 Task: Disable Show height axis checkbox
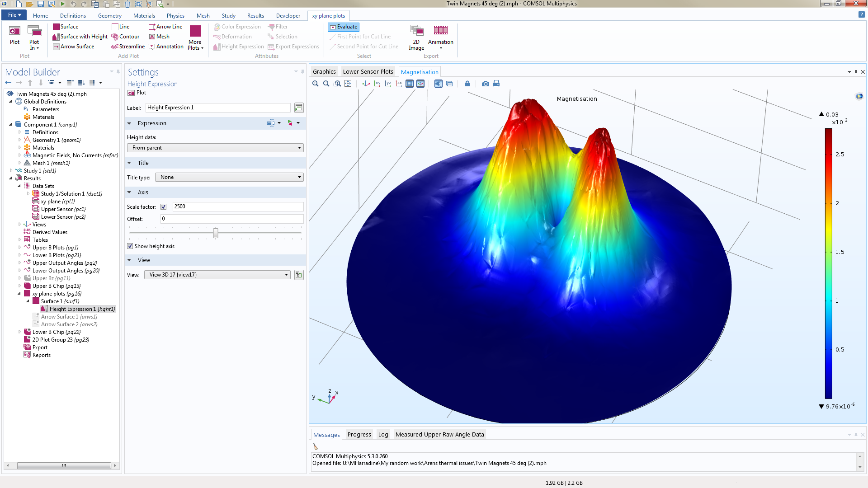click(130, 246)
